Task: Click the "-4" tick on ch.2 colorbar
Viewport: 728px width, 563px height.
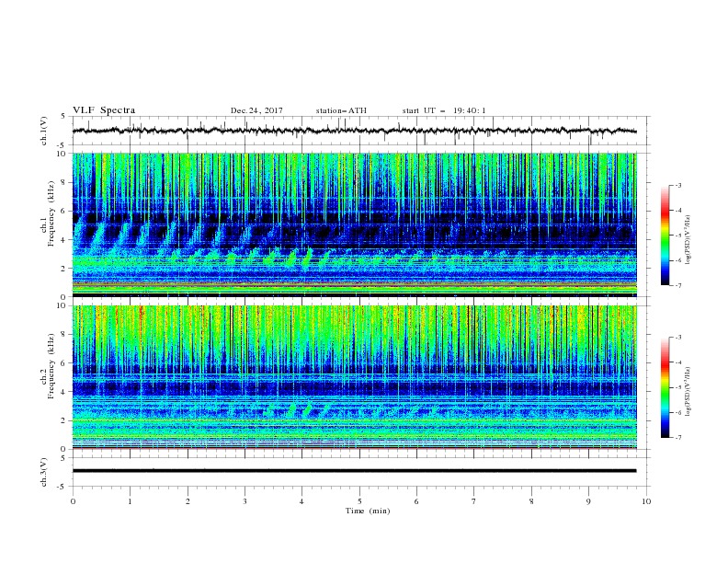Action: tap(677, 362)
